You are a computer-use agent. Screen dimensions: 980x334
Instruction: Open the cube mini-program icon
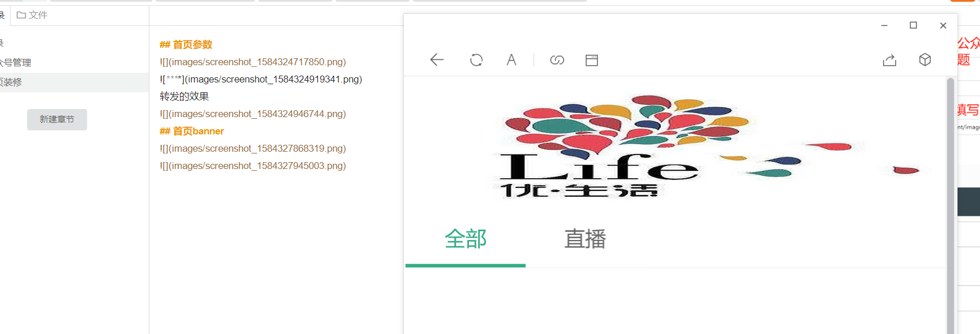pyautogui.click(x=925, y=59)
